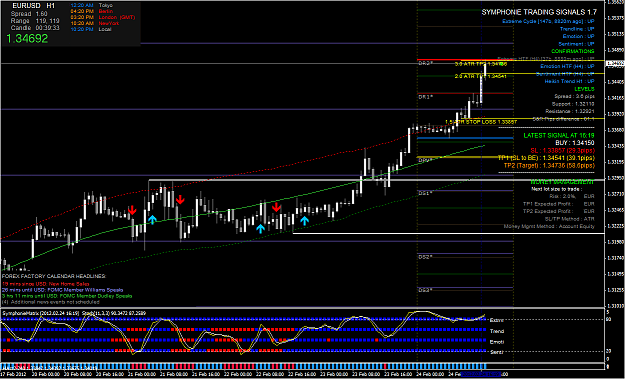Click the DR2 pivot label
This screenshot has width=625, height=379.
(x=425, y=63)
